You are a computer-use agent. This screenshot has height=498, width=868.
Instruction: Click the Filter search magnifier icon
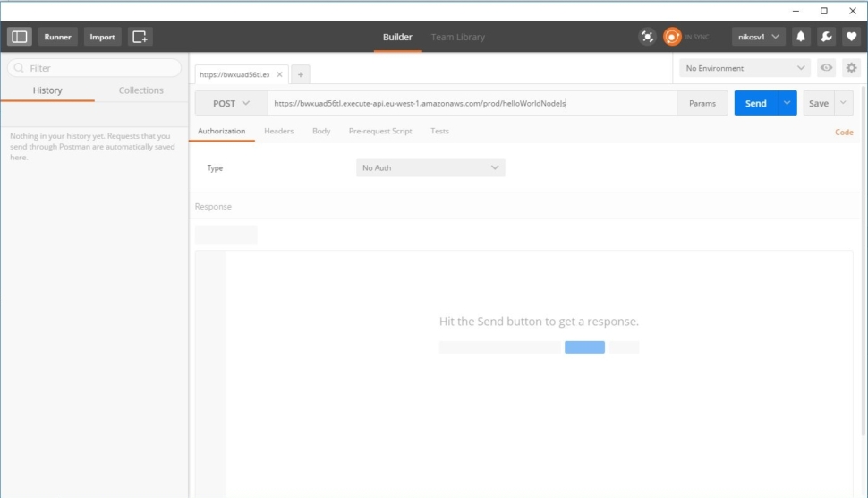click(19, 67)
